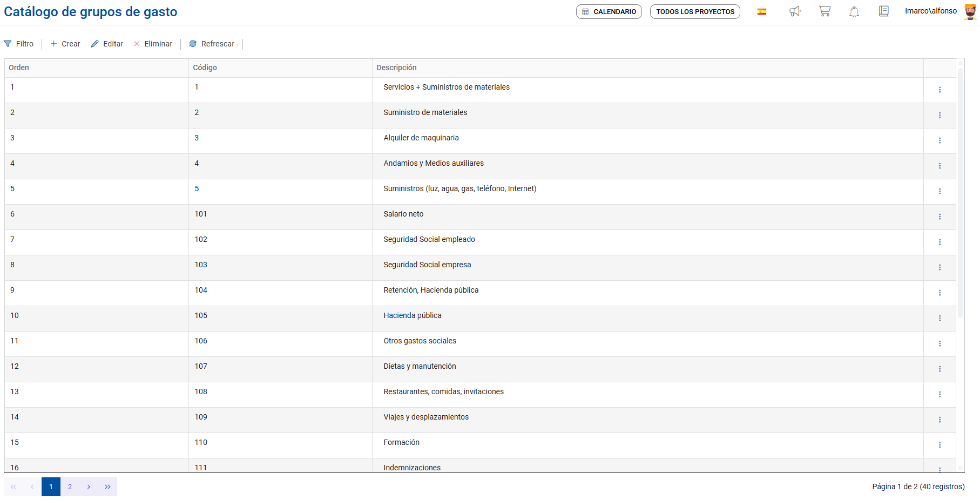
Task: Jump to the last page arrow
Action: (x=107, y=487)
